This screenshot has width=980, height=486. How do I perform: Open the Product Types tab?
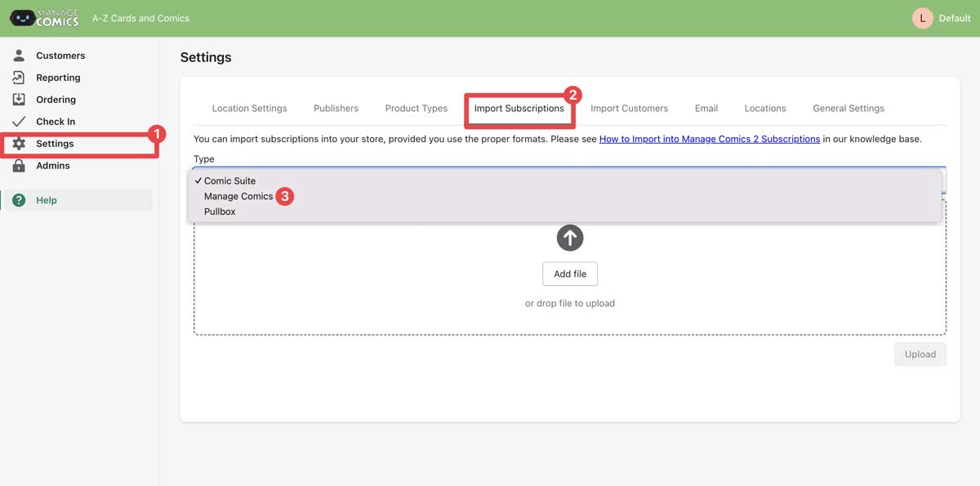[416, 109]
